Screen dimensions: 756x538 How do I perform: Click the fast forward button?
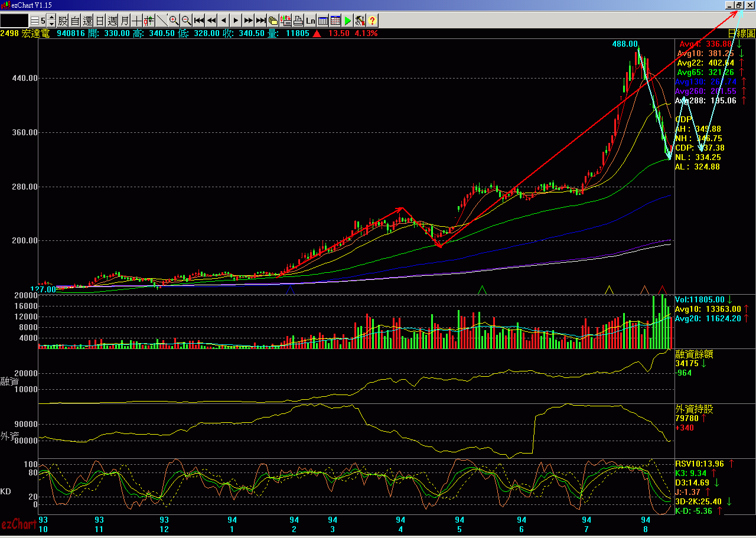tap(249, 21)
